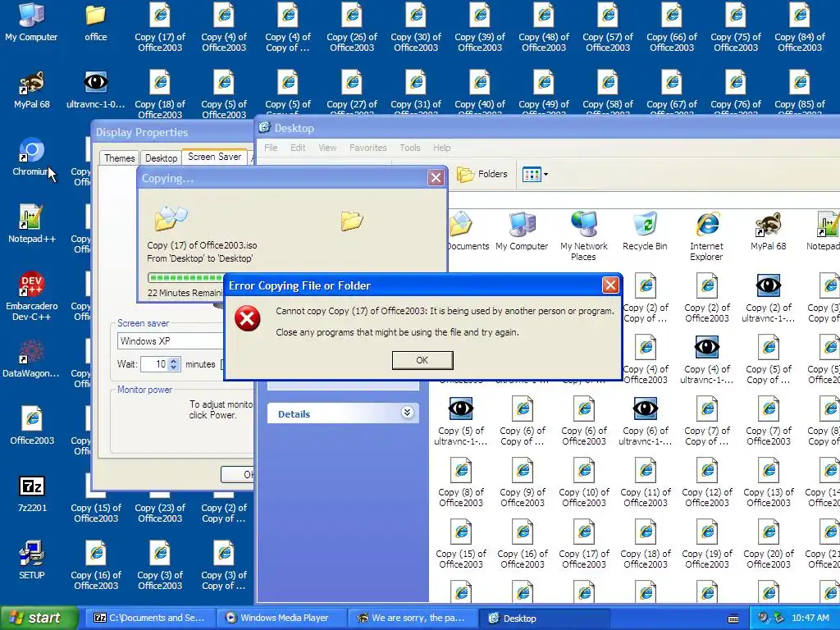
Task: Switch to 'We are sorry' taskbar button
Action: click(x=412, y=618)
